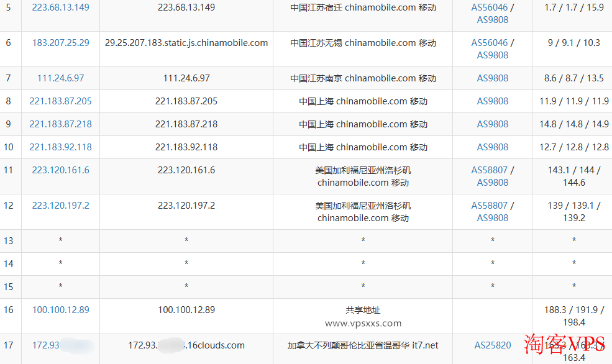Click 中国上海 location in row 9

tap(363, 124)
